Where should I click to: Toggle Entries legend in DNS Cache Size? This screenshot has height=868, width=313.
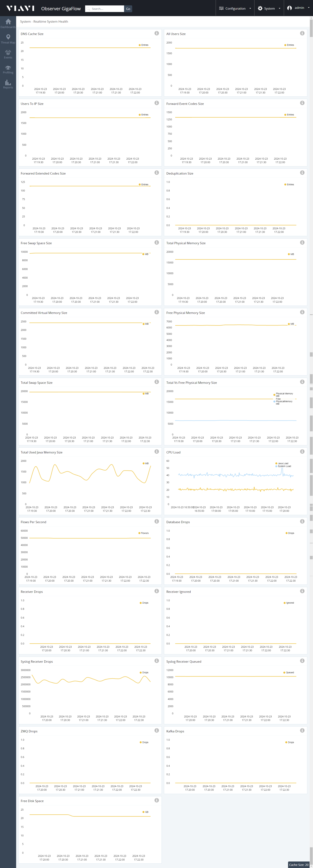pyautogui.click(x=143, y=45)
